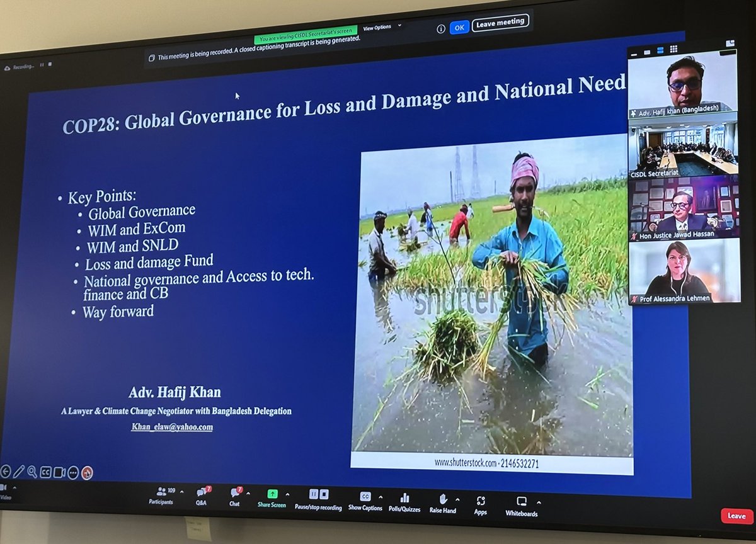Screen dimensions: 756x544
Task: Click the 'WIM and ExCom' bullet
Action: (x=137, y=229)
